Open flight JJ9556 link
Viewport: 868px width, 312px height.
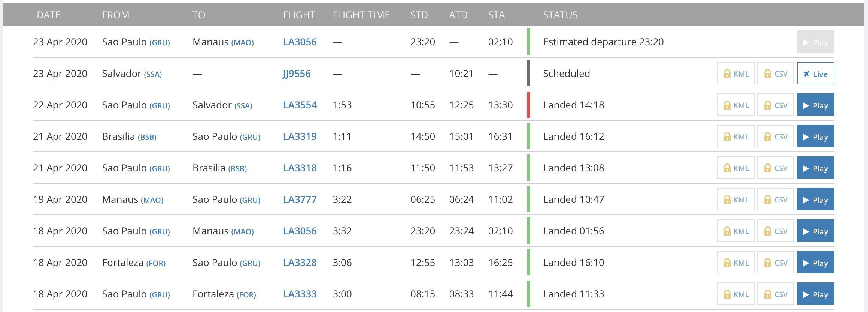coord(297,73)
